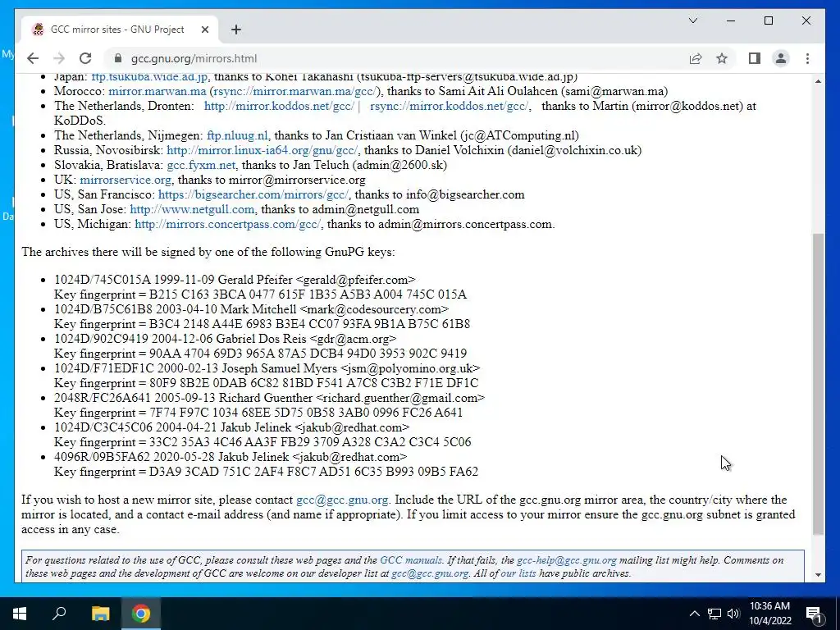Image resolution: width=840 pixels, height=630 pixels.
Task: Reload the GCC mirrors page
Action: [x=85, y=58]
